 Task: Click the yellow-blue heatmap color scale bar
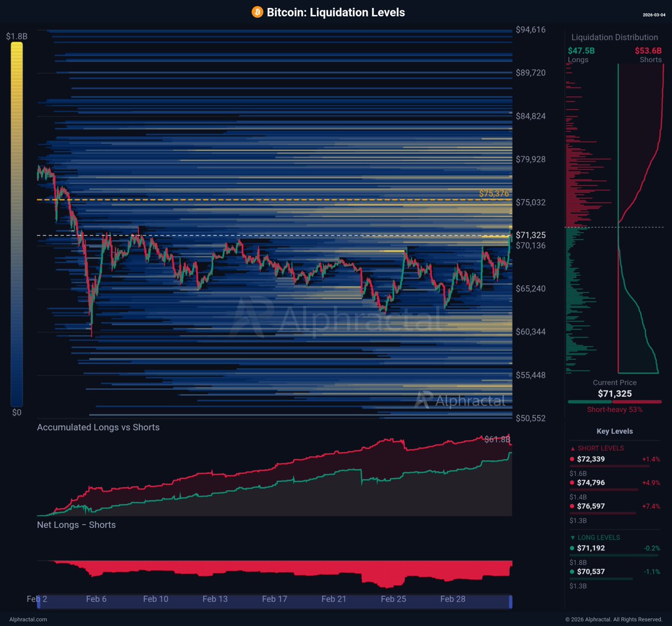tap(16, 225)
